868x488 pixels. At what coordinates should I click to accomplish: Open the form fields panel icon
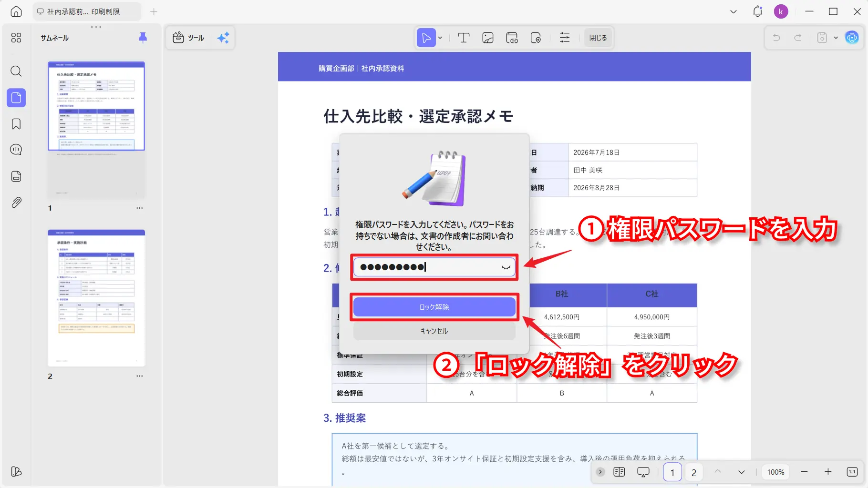point(16,176)
